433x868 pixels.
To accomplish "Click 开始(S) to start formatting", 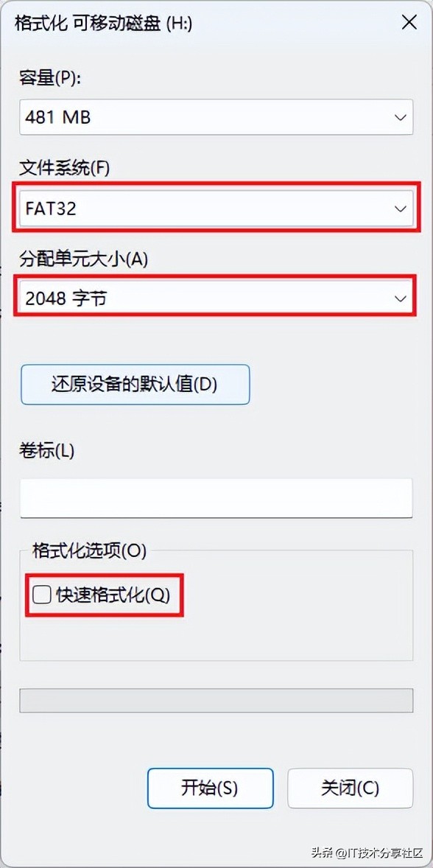I will pos(211,788).
